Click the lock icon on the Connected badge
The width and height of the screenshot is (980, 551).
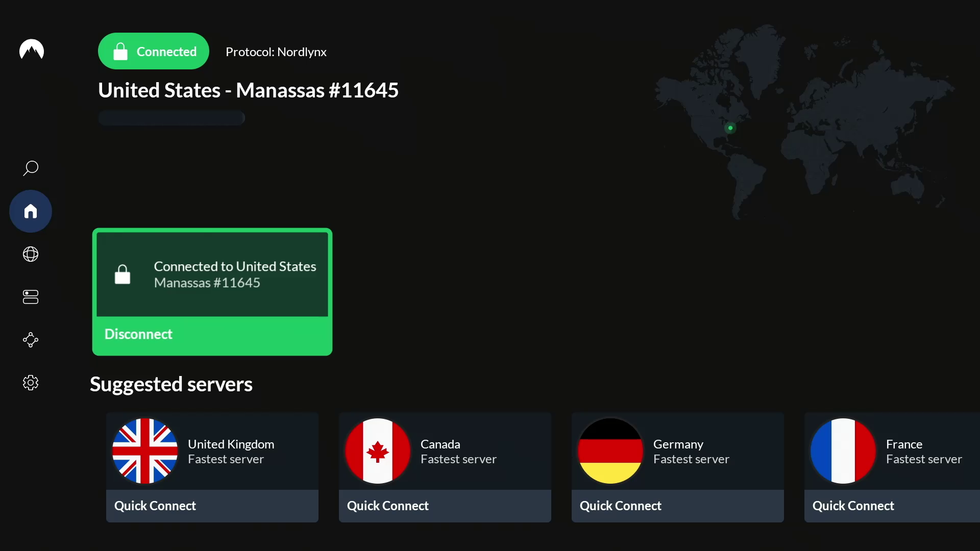pyautogui.click(x=120, y=51)
